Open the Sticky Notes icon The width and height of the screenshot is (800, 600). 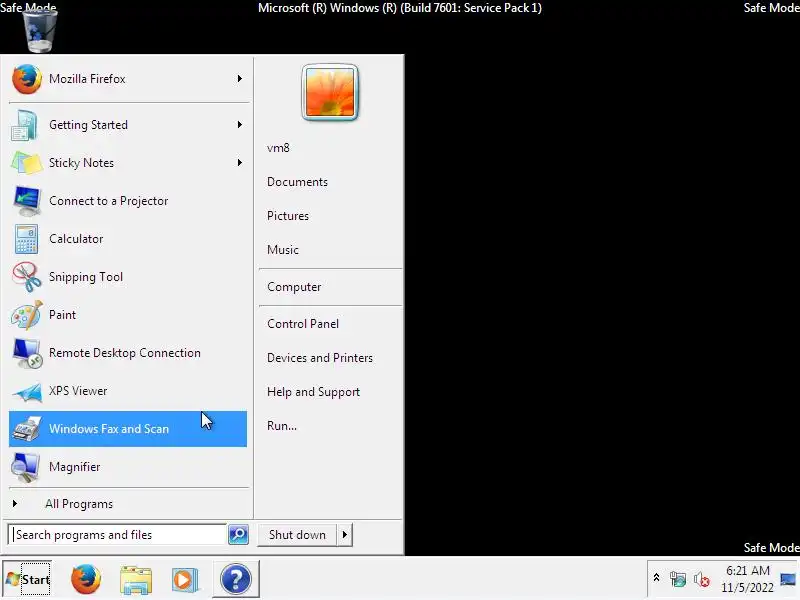click(x=26, y=163)
